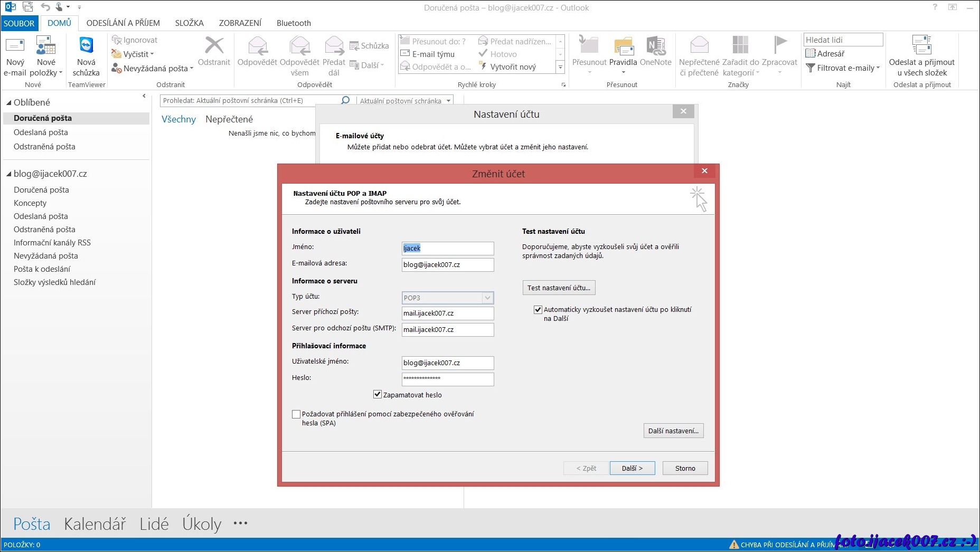Click the Pravidla rules icon
The width and height of the screenshot is (980, 552).
coord(623,47)
